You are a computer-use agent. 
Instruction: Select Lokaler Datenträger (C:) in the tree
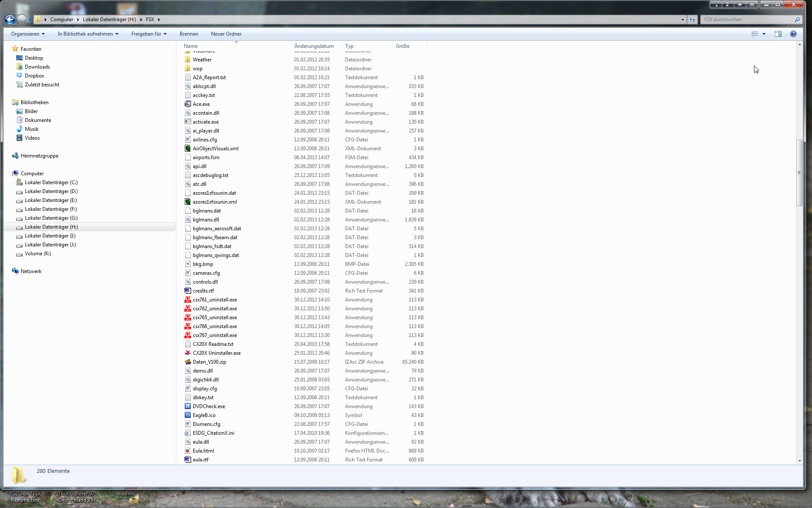[51, 182]
